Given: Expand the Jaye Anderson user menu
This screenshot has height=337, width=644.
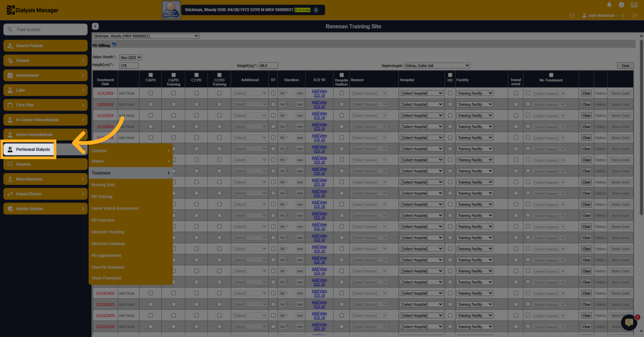Looking at the screenshot, I should 601,16.
